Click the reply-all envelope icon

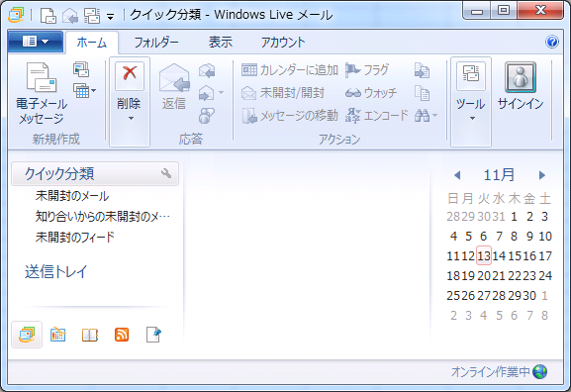pos(207,70)
